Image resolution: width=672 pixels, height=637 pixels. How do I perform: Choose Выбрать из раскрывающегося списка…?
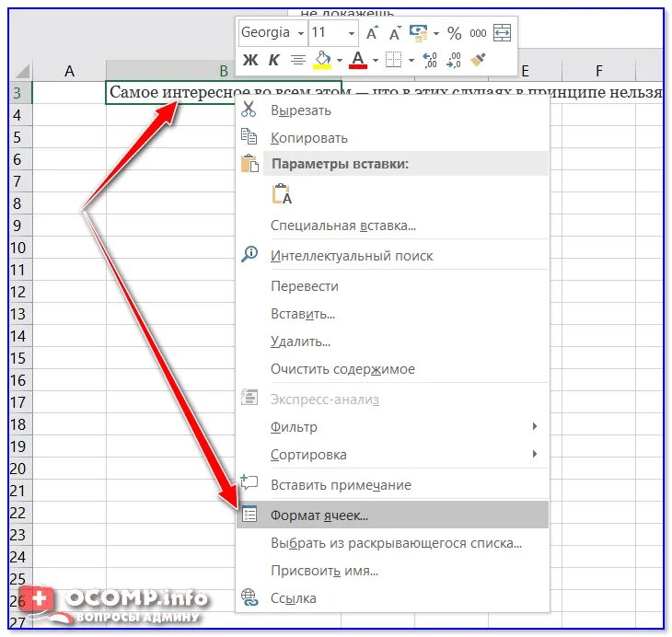point(392,543)
